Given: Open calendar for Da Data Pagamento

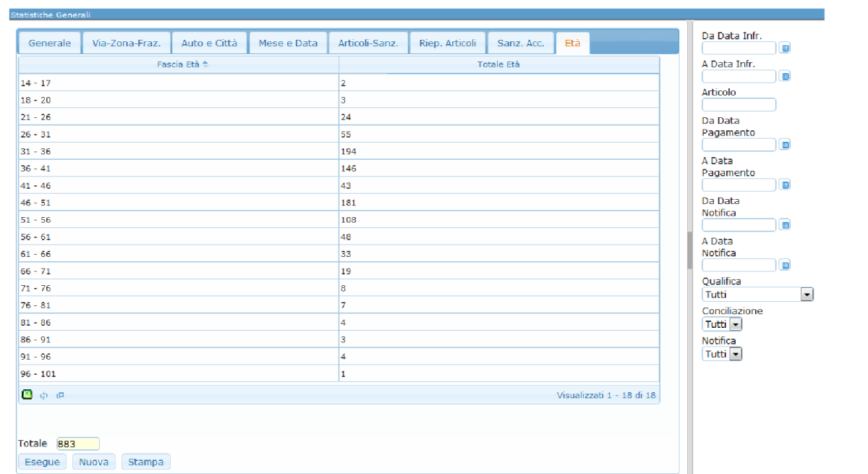Looking at the screenshot, I should [x=785, y=145].
